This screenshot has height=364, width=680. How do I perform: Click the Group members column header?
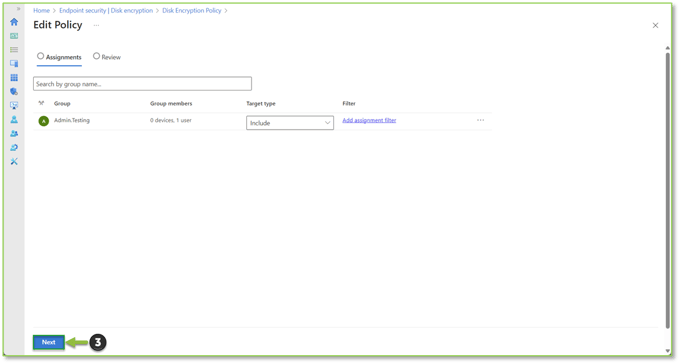[171, 104]
